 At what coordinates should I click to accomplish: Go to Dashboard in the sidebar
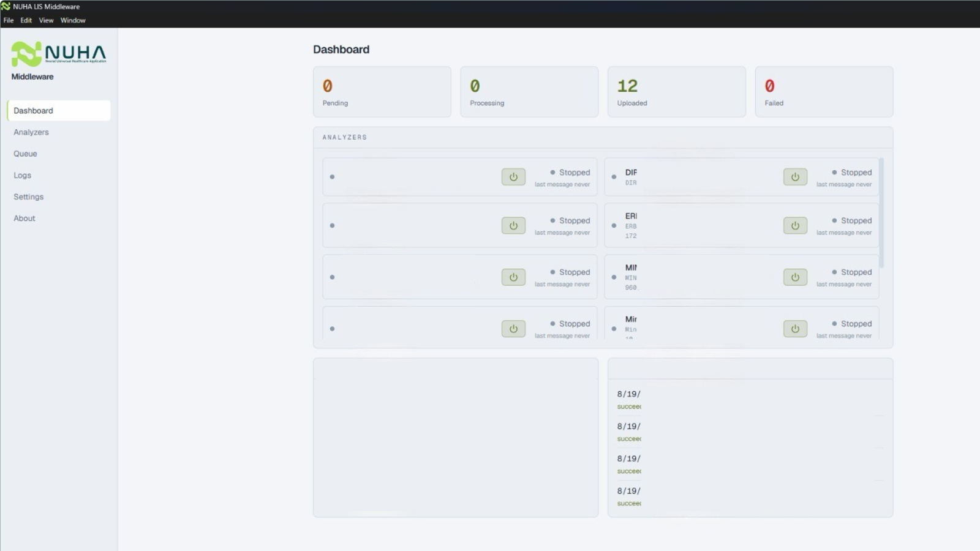59,111
